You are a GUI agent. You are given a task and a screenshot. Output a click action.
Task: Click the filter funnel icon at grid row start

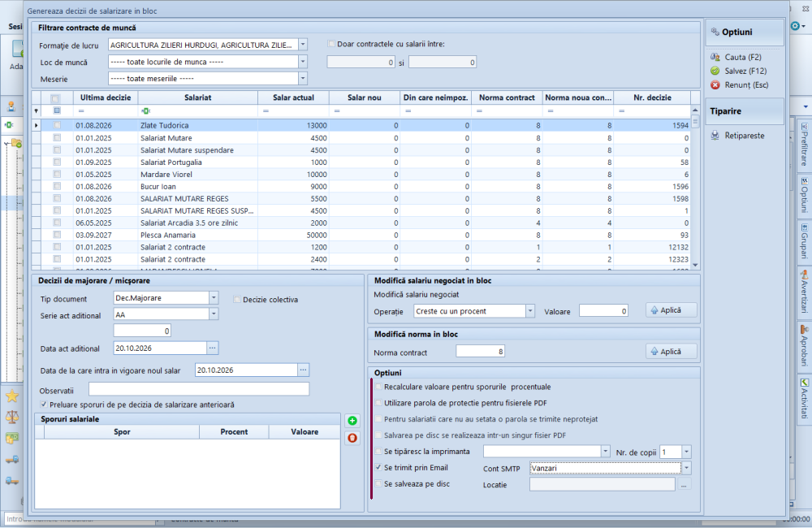(36, 111)
